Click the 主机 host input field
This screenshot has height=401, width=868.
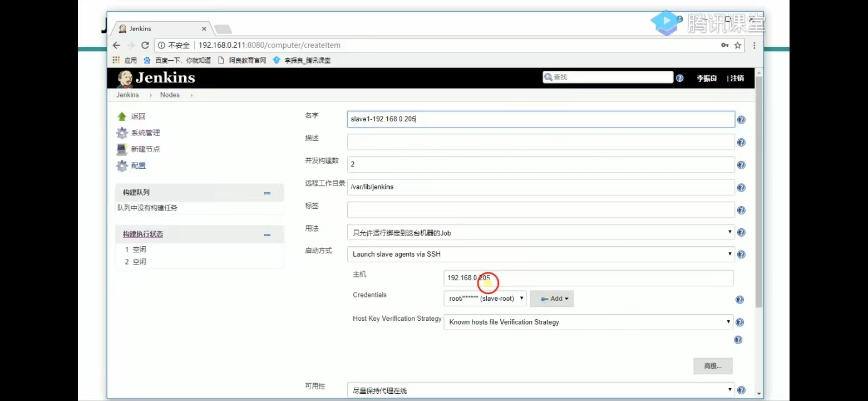(589, 278)
